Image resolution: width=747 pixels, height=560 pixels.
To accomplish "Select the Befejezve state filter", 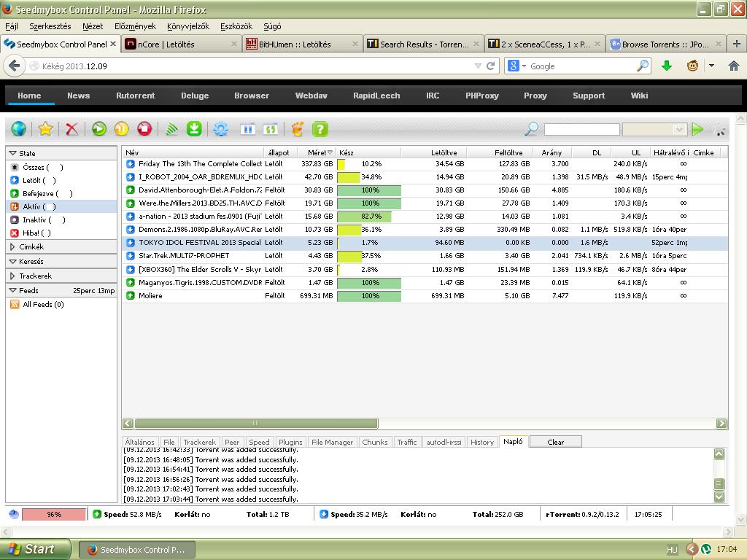I will click(61, 193).
